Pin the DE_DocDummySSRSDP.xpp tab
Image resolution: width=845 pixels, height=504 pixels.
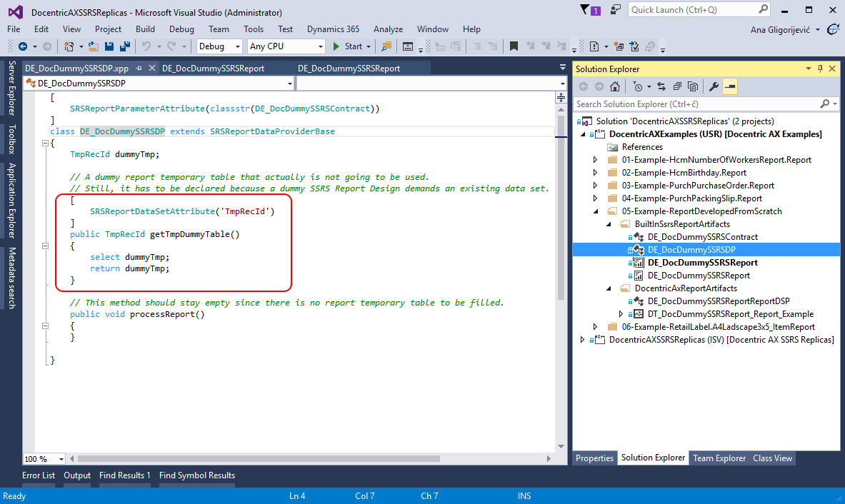[139, 69]
